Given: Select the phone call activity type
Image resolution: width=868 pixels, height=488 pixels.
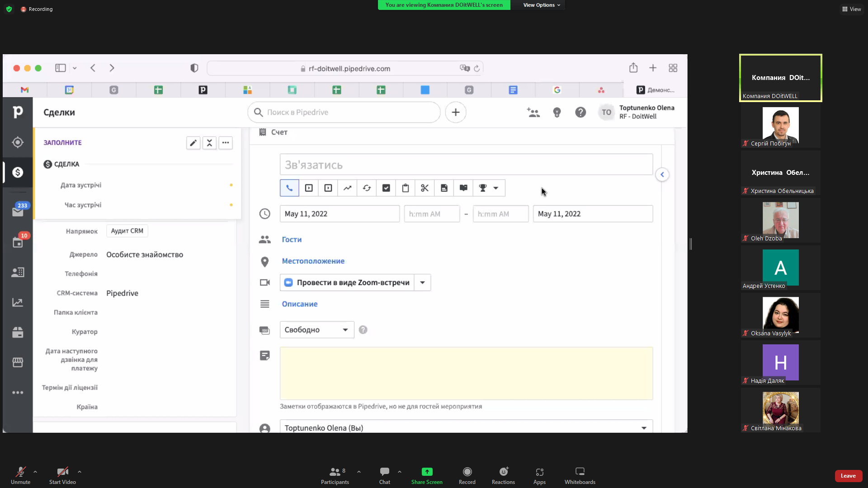Looking at the screenshot, I should coord(289,188).
